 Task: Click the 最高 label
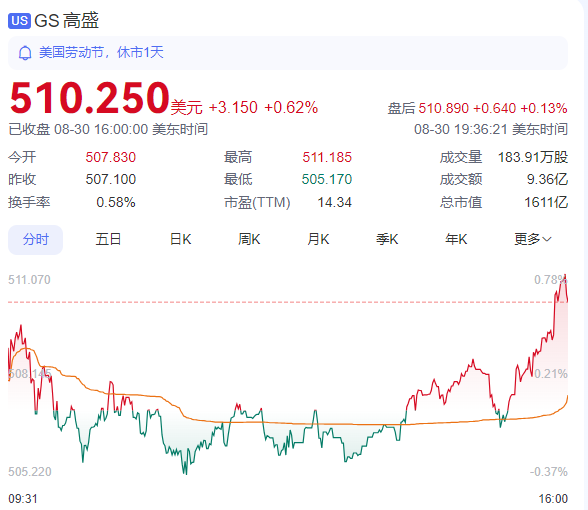pos(238,157)
